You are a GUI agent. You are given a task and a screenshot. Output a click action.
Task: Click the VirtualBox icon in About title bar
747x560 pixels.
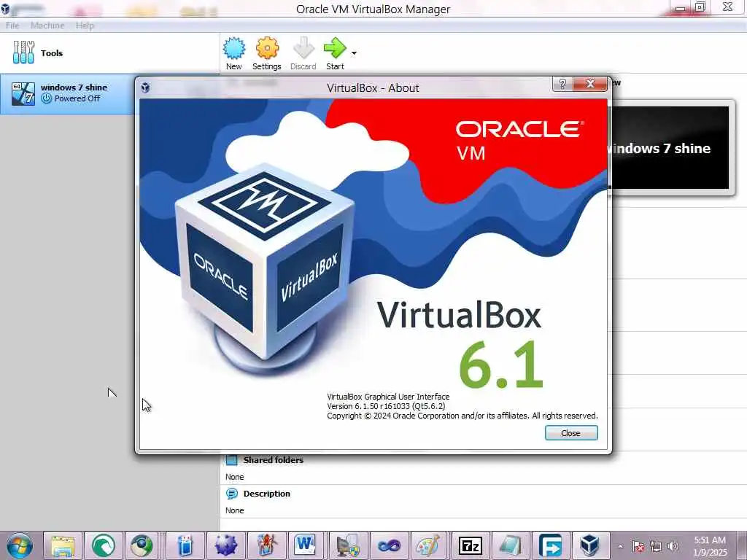(x=145, y=87)
